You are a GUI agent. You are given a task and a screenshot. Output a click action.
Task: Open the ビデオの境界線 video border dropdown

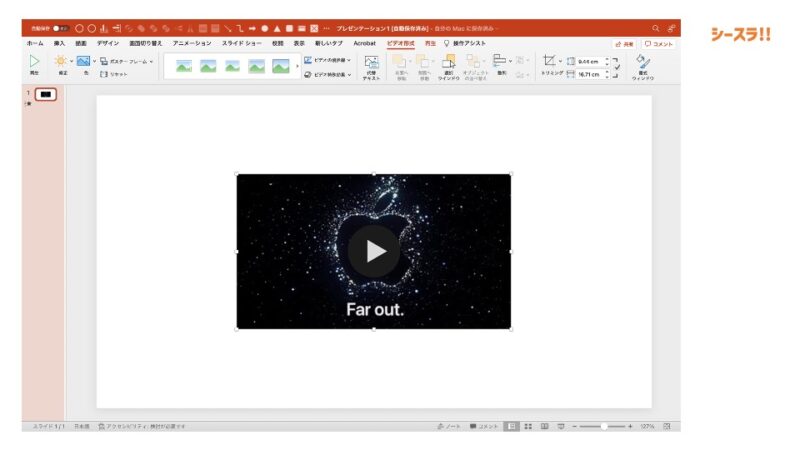pyautogui.click(x=328, y=60)
